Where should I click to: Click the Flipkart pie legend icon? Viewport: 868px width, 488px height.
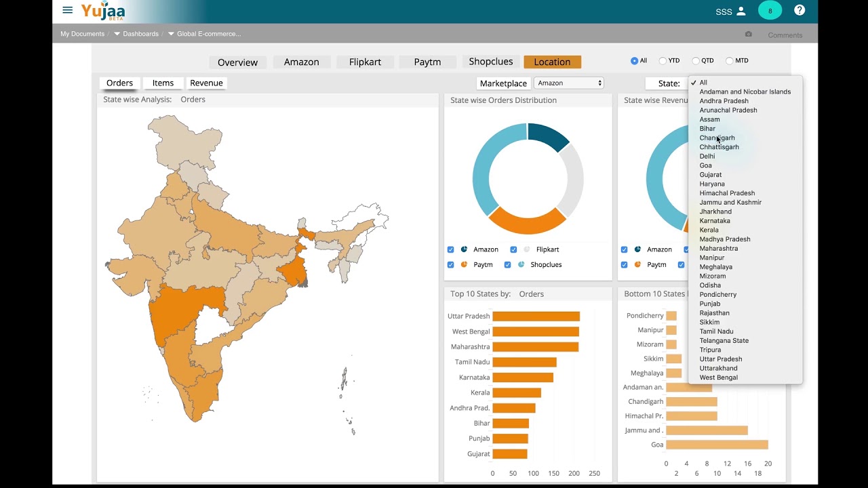point(527,249)
